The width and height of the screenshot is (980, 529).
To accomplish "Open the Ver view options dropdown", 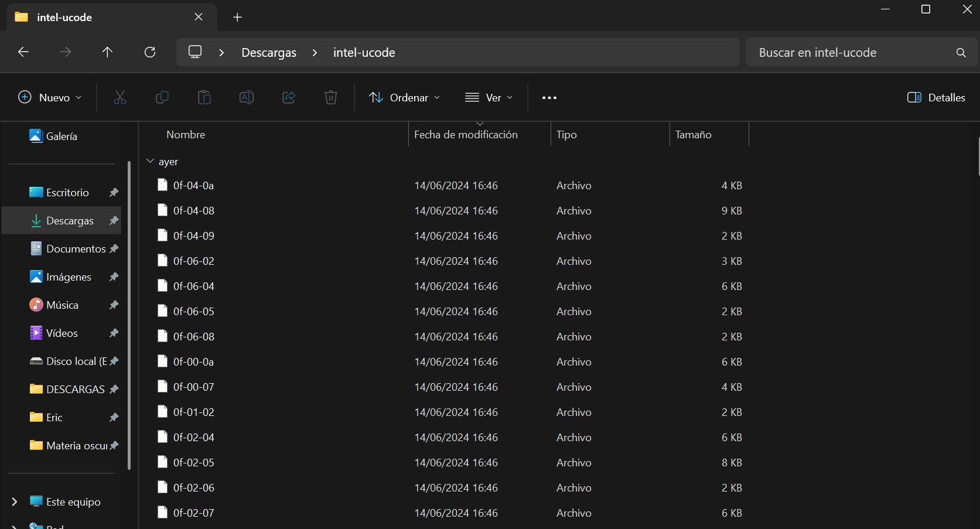I will tap(489, 97).
